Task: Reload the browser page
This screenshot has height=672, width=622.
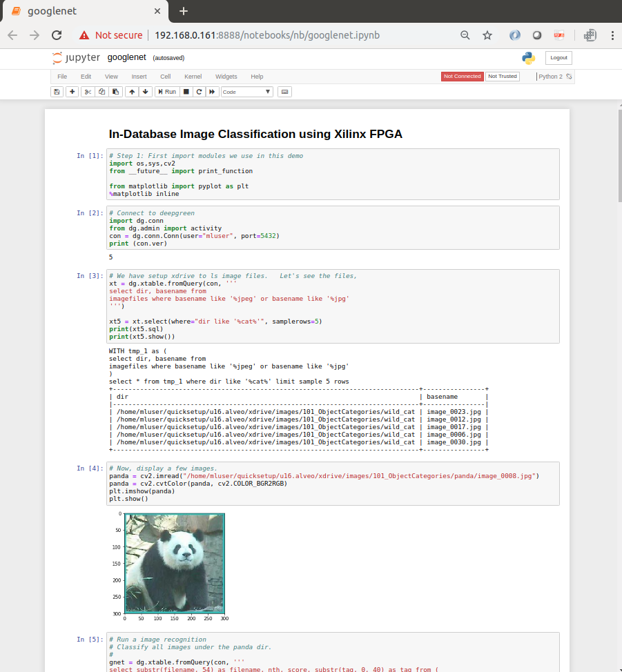Action: pos(57,35)
